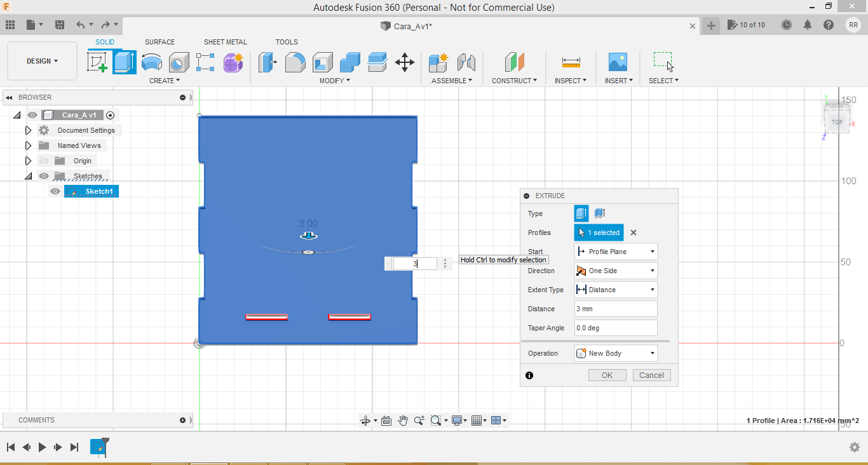
Task: Select the Offset Face tool
Action: (x=377, y=62)
